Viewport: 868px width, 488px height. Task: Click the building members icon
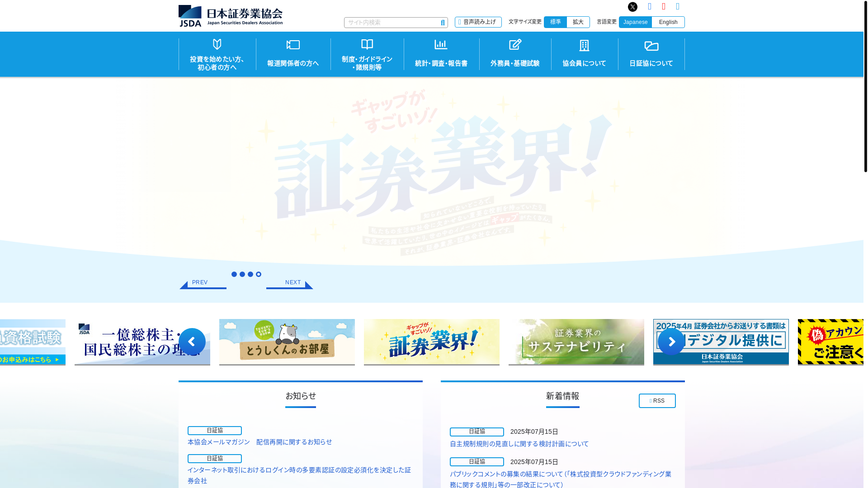point(584,45)
